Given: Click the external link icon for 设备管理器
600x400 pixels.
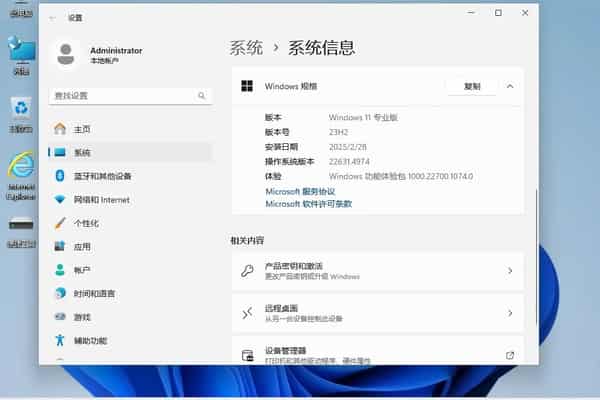Looking at the screenshot, I should pyautogui.click(x=510, y=356).
